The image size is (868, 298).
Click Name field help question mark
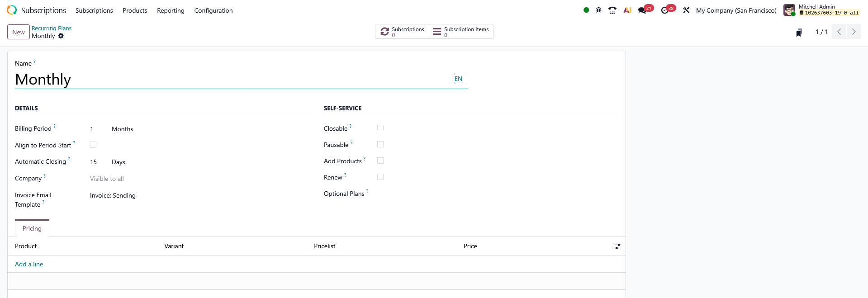(34, 61)
